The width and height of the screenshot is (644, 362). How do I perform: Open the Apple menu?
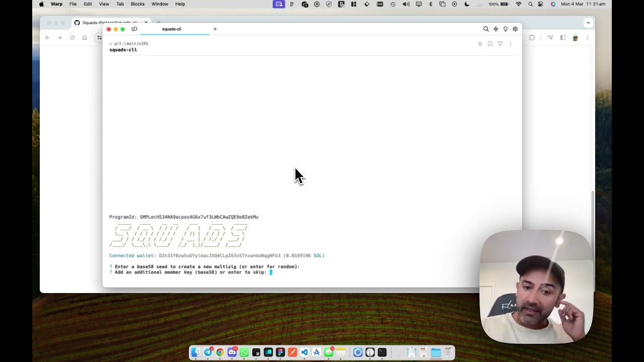[x=41, y=4]
